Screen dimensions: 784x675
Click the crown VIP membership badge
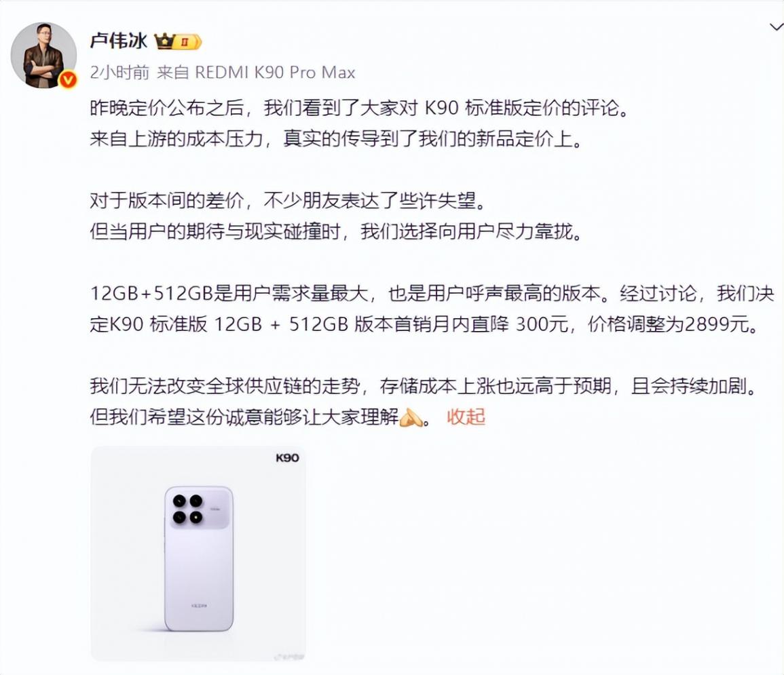tap(178, 41)
